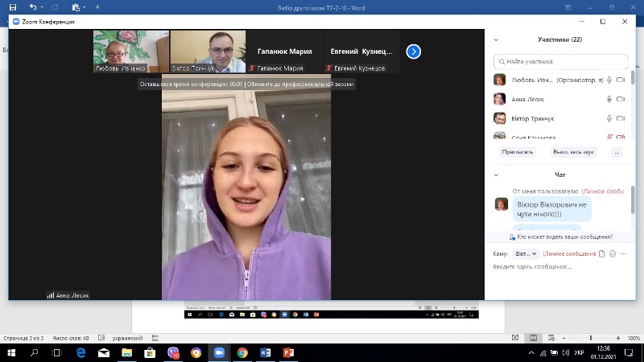Collapse the Чат panel chevron

point(496,175)
